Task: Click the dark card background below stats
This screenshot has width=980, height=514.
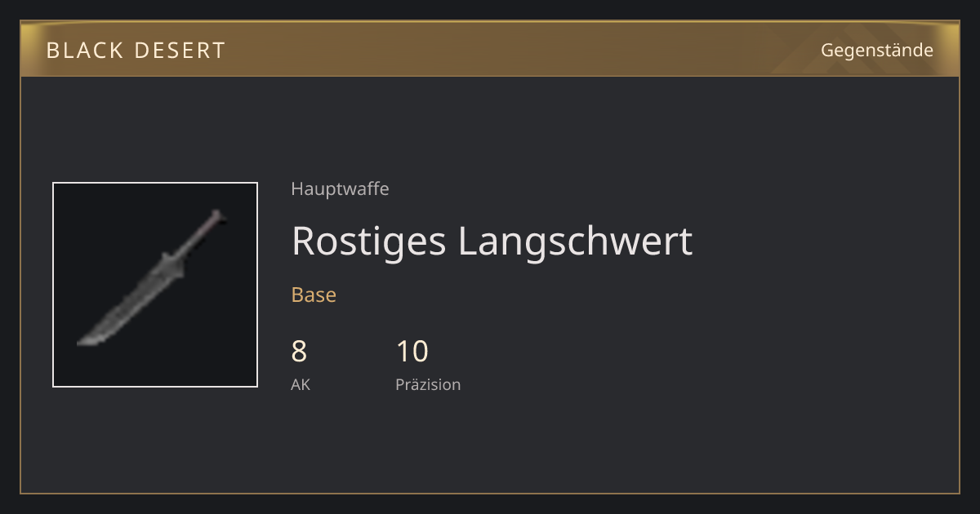Action: pos(490,445)
